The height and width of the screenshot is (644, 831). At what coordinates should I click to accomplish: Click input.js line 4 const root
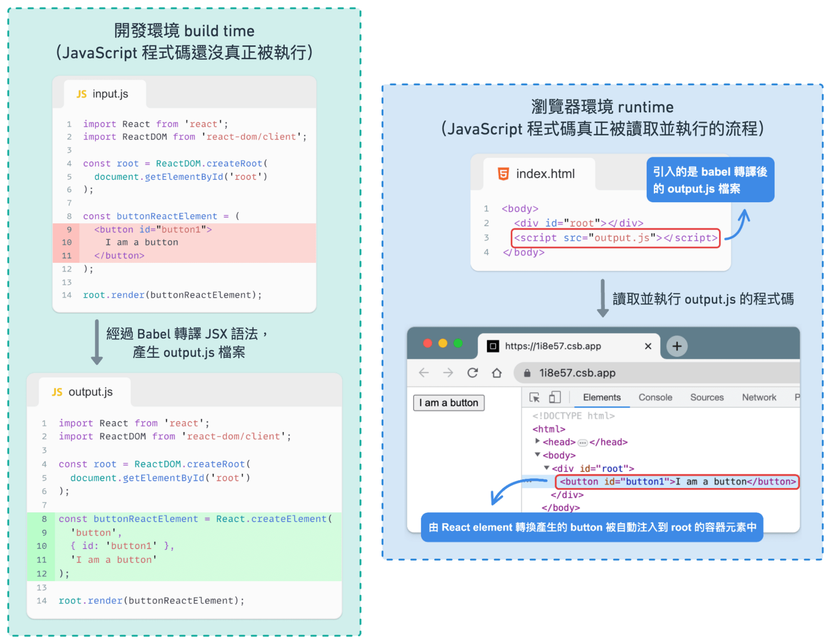tap(176, 163)
